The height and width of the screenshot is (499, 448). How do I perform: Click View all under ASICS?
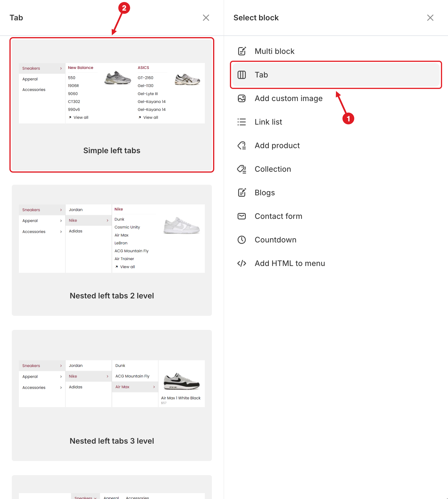pos(148,117)
